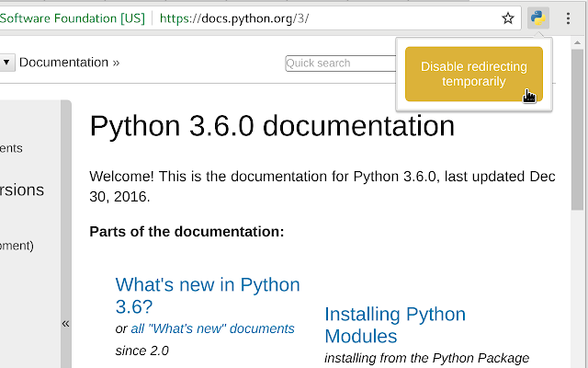This screenshot has width=588, height=368.
Task: Open the version dropdown arrow beside Documentation
Action: pyautogui.click(x=6, y=63)
